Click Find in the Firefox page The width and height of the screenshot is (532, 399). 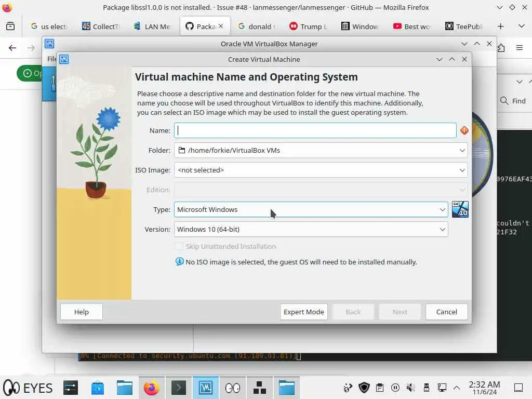pos(513,101)
